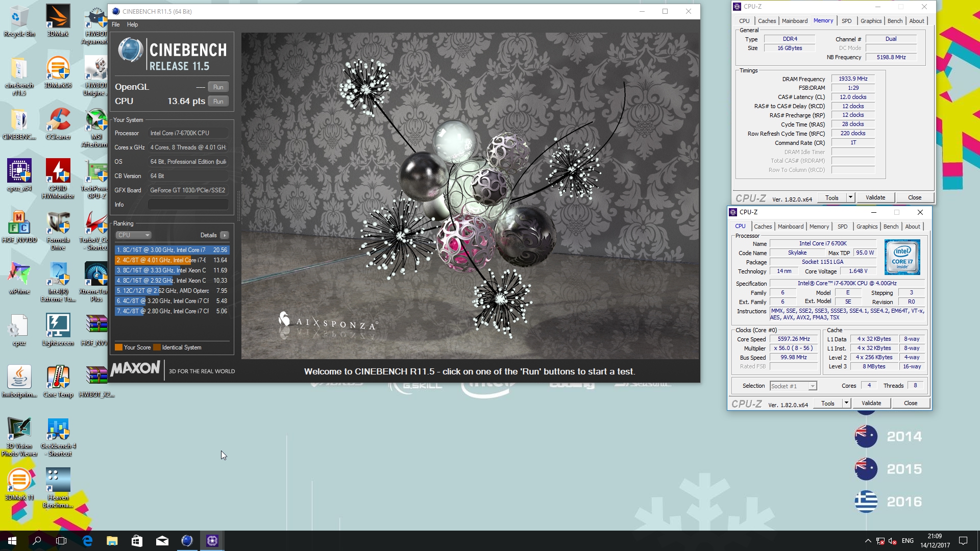Click Close button in upper CPU-Z window
980x551 pixels.
(x=915, y=198)
